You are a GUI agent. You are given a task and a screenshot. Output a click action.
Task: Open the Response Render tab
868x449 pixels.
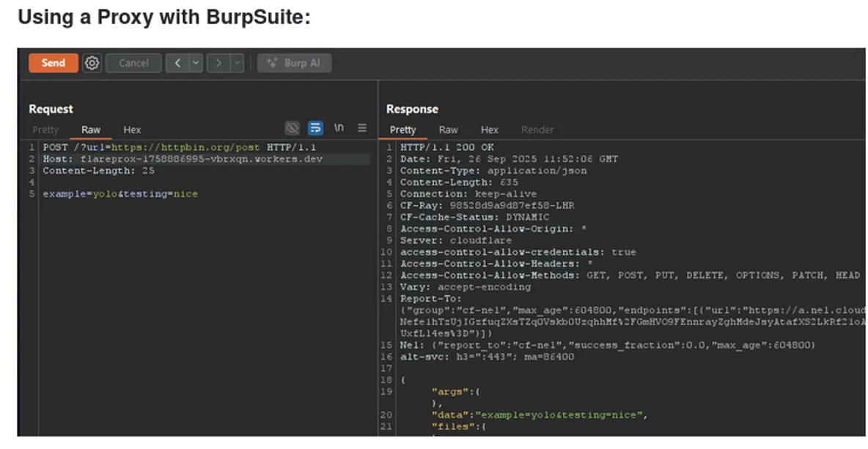pos(537,130)
